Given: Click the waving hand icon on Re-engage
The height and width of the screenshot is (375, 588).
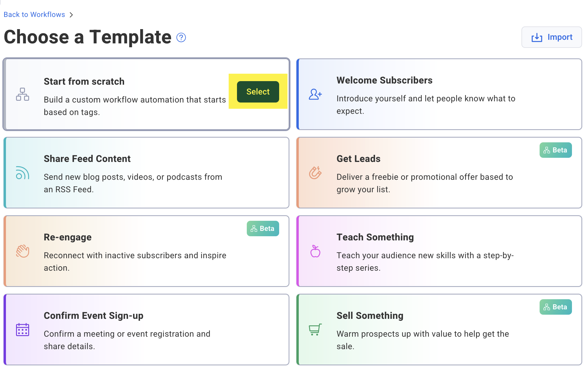Looking at the screenshot, I should [x=23, y=251].
